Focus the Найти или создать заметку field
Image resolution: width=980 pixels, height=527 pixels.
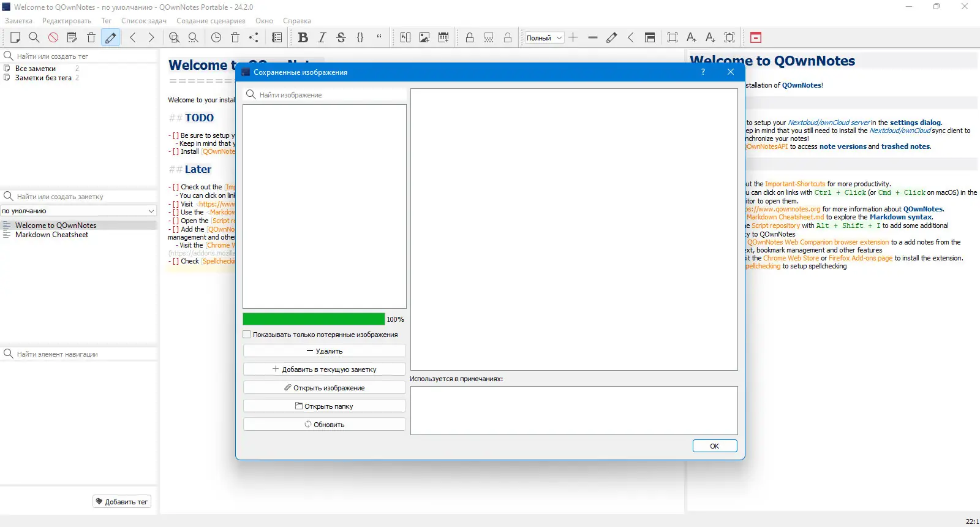(78, 197)
